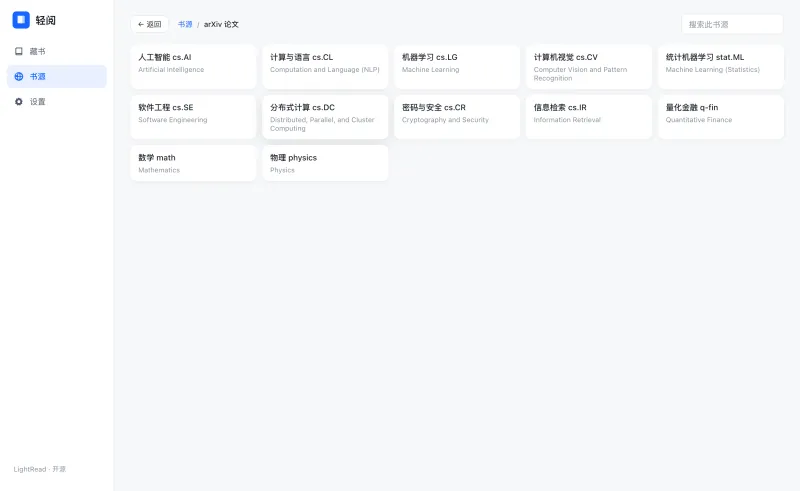Image resolution: width=800 pixels, height=491 pixels.
Task: Open the 分布式计算 cs.DC category card
Action: coord(325,117)
